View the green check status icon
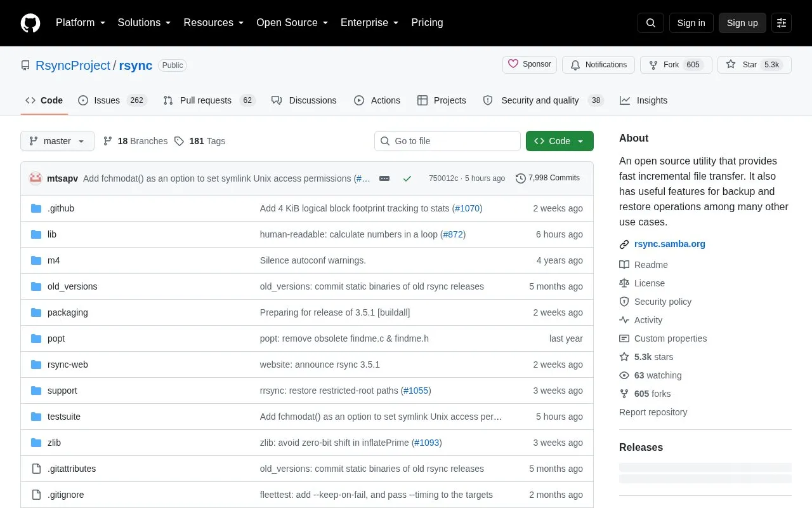The height and width of the screenshot is (508, 812). (x=407, y=178)
